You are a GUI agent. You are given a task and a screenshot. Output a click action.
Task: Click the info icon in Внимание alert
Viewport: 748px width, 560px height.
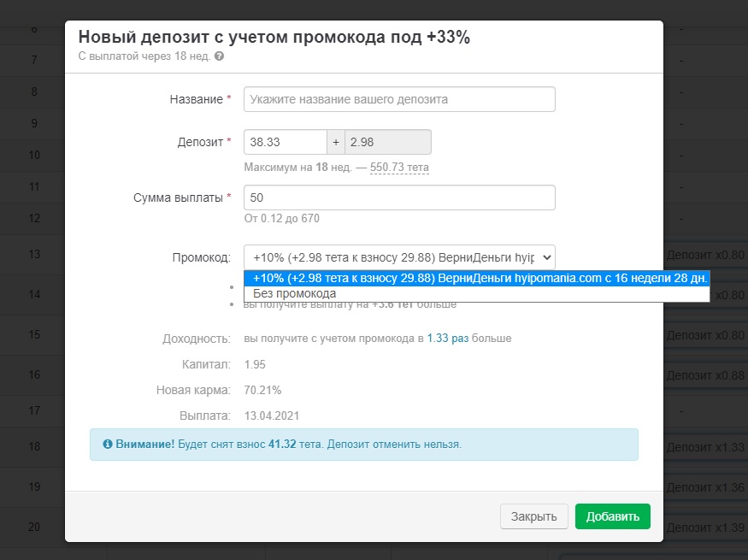coord(108,445)
